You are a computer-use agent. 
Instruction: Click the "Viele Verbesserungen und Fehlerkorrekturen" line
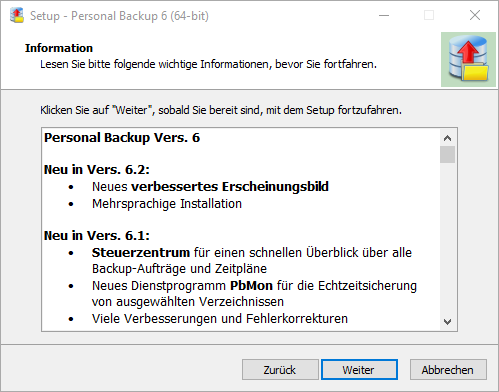220,319
